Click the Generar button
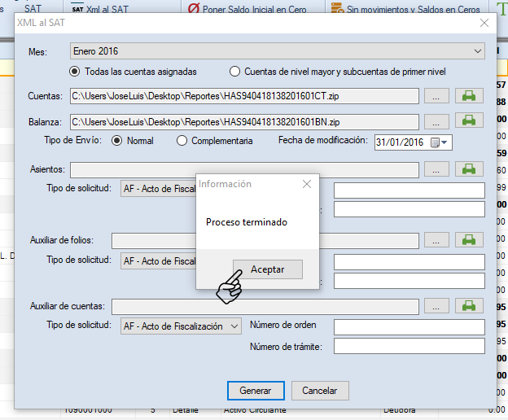 coord(256,391)
